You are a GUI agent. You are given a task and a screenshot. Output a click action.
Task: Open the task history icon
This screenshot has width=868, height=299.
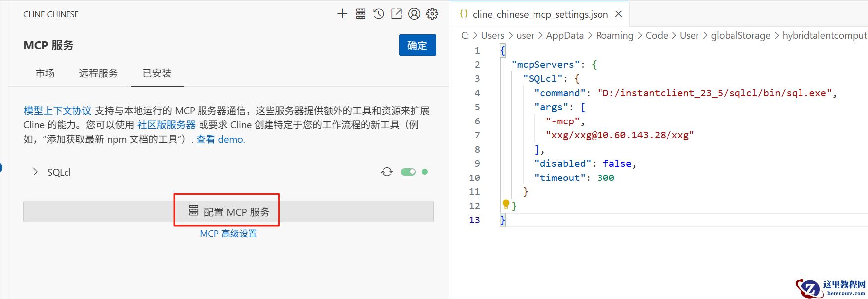coord(379,14)
